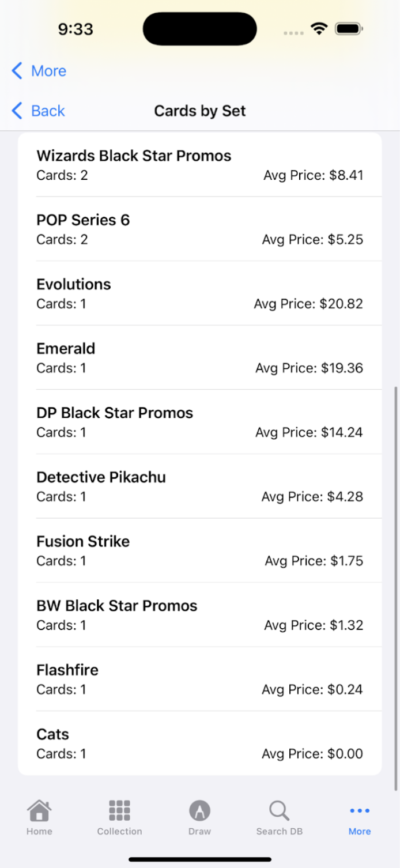The image size is (400, 868).
Task: Select the Fusion Strike set
Action: [x=199, y=550]
